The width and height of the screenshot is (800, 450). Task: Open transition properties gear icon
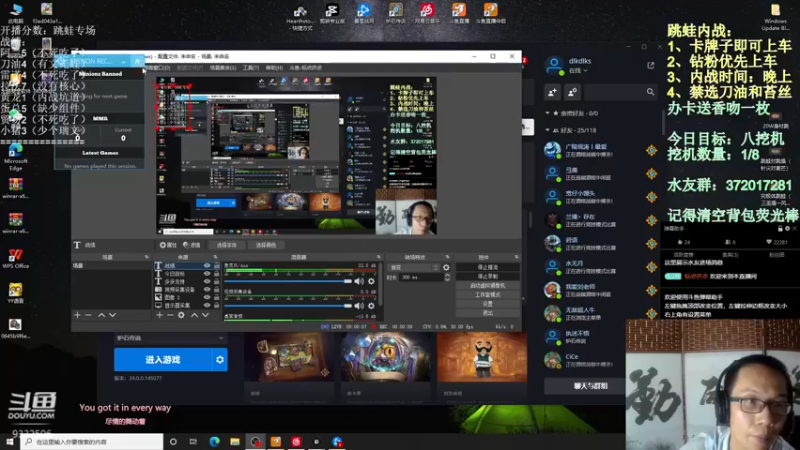[x=446, y=267]
